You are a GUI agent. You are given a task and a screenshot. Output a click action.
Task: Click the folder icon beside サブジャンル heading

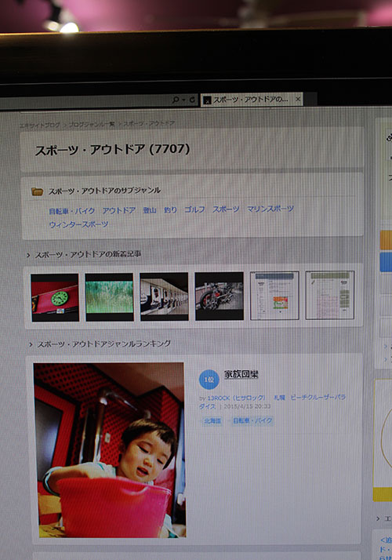click(x=37, y=191)
